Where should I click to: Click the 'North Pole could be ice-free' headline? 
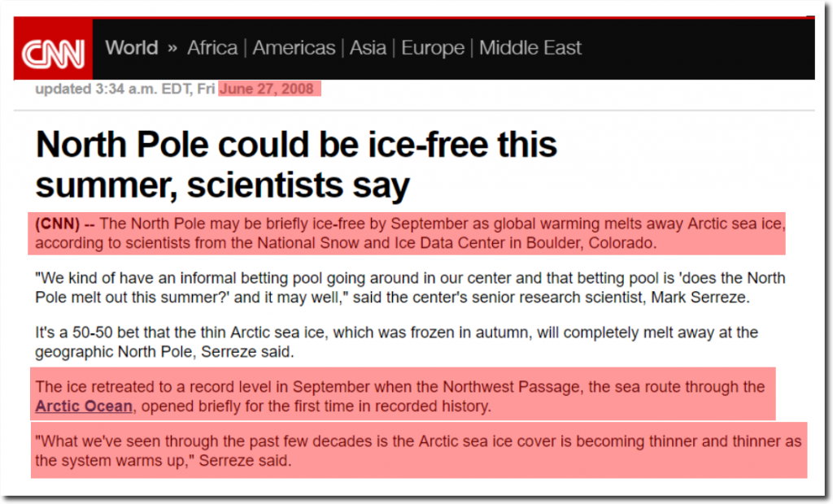pyautogui.click(x=297, y=146)
